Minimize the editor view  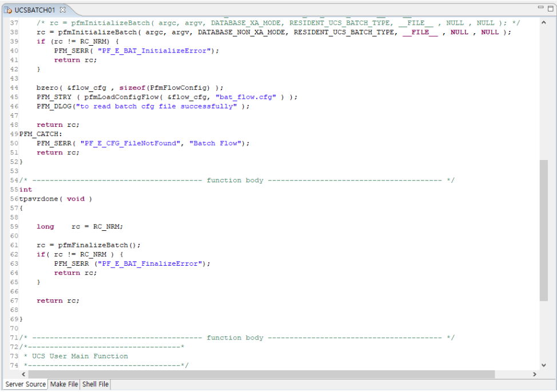click(x=541, y=6)
